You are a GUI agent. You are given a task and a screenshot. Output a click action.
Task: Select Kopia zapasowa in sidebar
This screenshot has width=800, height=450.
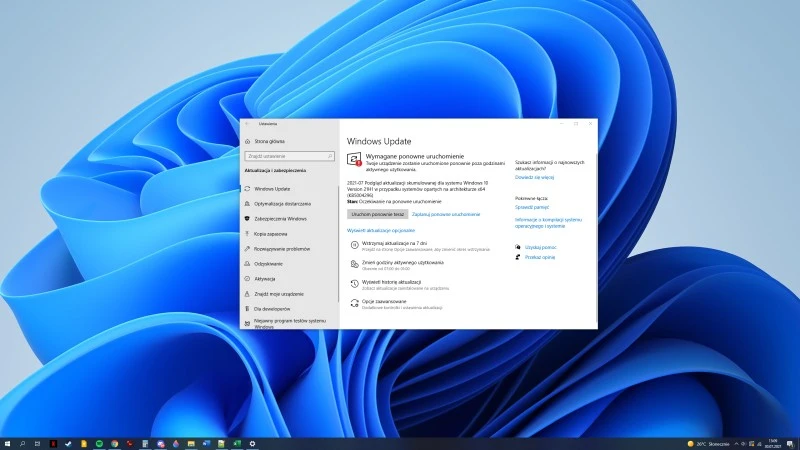point(266,234)
